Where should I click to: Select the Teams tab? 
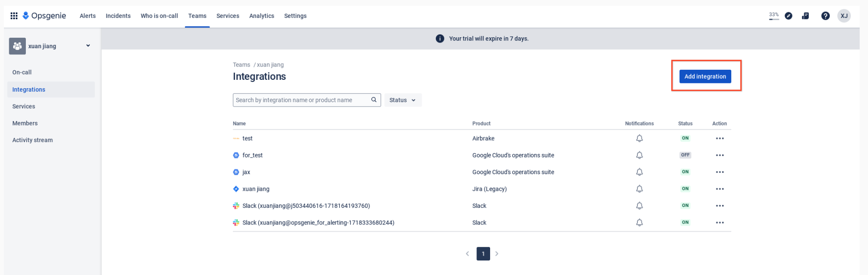197,16
